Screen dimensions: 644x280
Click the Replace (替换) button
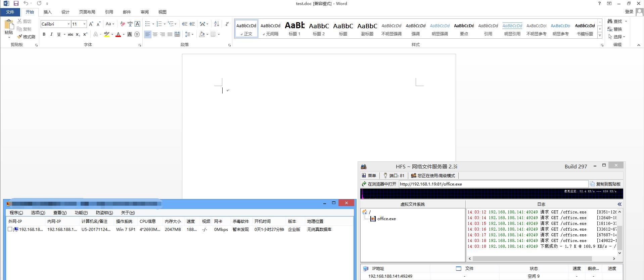615,29
